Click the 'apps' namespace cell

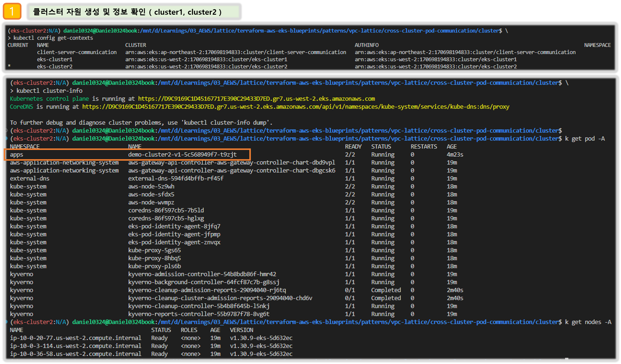pyautogui.click(x=17, y=155)
